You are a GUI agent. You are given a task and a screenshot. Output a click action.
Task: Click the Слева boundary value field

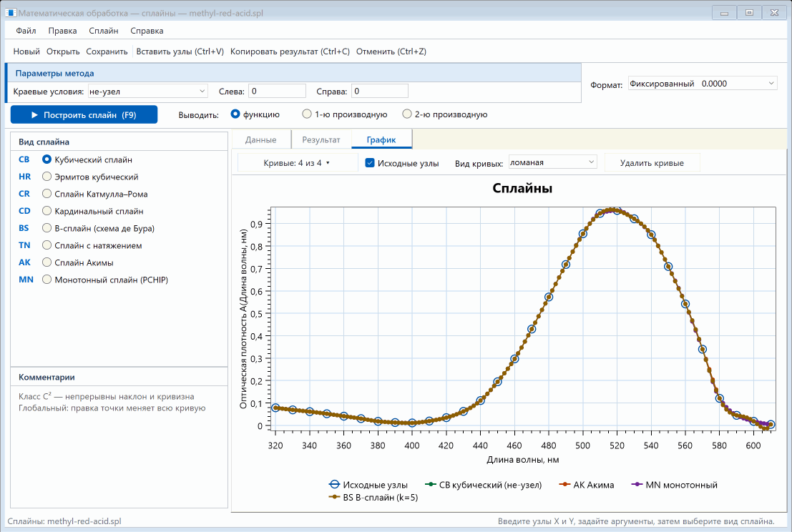278,92
